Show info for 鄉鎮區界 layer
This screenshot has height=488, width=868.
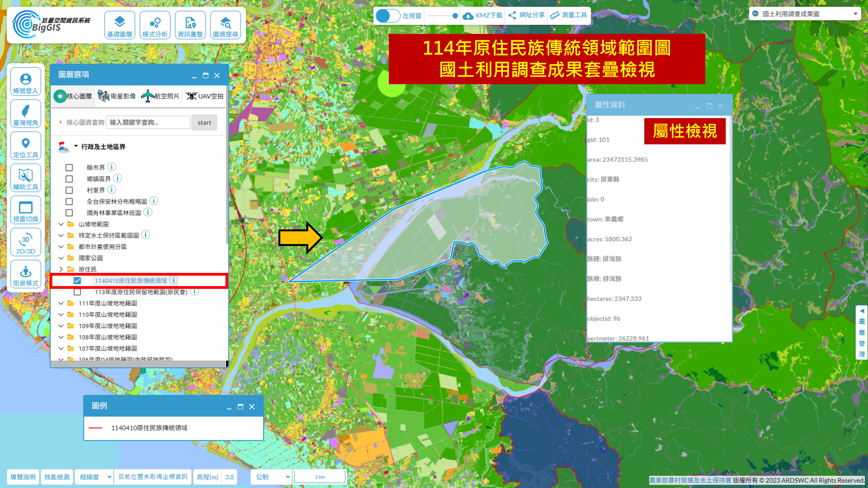click(117, 178)
